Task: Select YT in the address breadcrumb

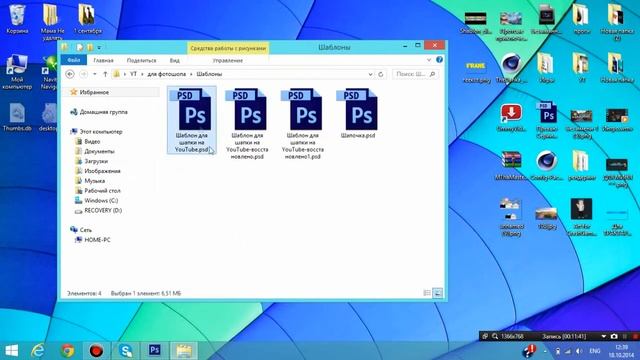Action: pos(133,74)
